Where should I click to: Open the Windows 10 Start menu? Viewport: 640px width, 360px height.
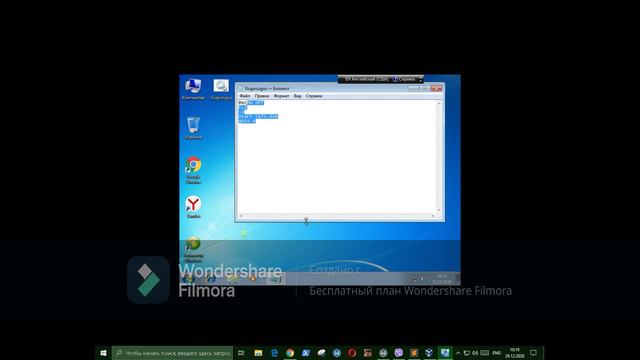pos(103,353)
